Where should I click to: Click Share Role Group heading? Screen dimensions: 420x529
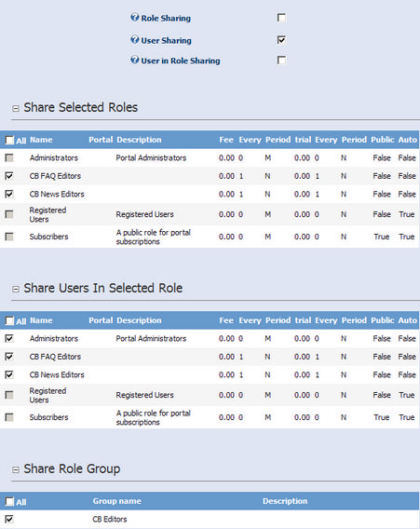point(72,469)
